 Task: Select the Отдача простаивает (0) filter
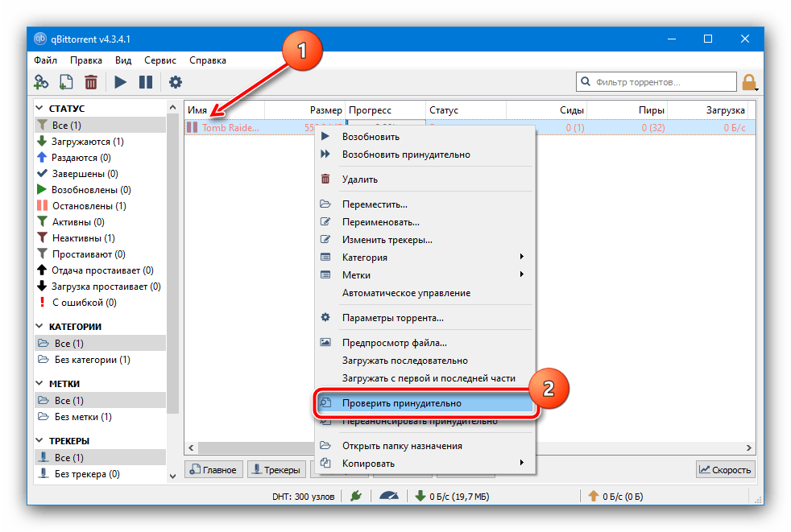pos(100,270)
